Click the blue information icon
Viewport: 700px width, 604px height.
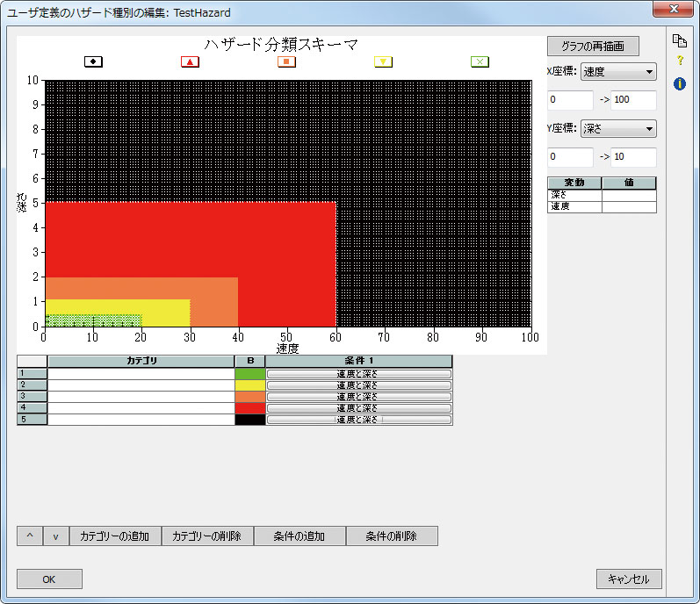tap(679, 83)
